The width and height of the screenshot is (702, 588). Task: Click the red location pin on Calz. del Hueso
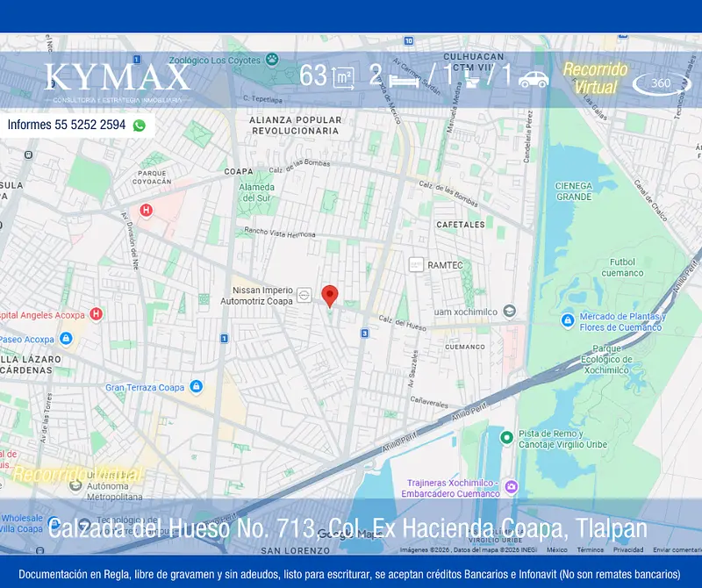click(x=330, y=296)
